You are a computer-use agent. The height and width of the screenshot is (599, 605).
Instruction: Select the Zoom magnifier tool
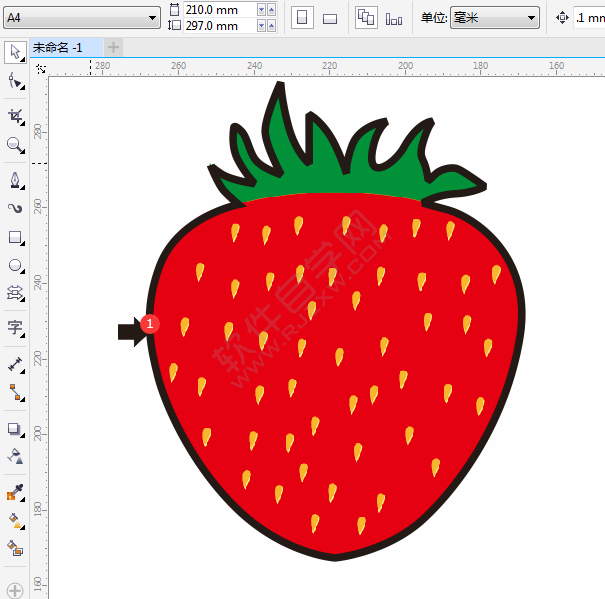[x=15, y=146]
